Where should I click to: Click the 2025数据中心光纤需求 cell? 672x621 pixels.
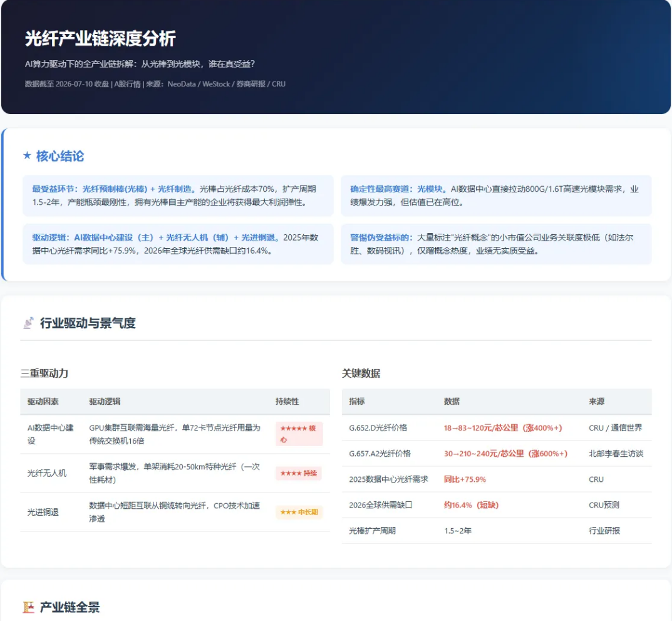388,479
